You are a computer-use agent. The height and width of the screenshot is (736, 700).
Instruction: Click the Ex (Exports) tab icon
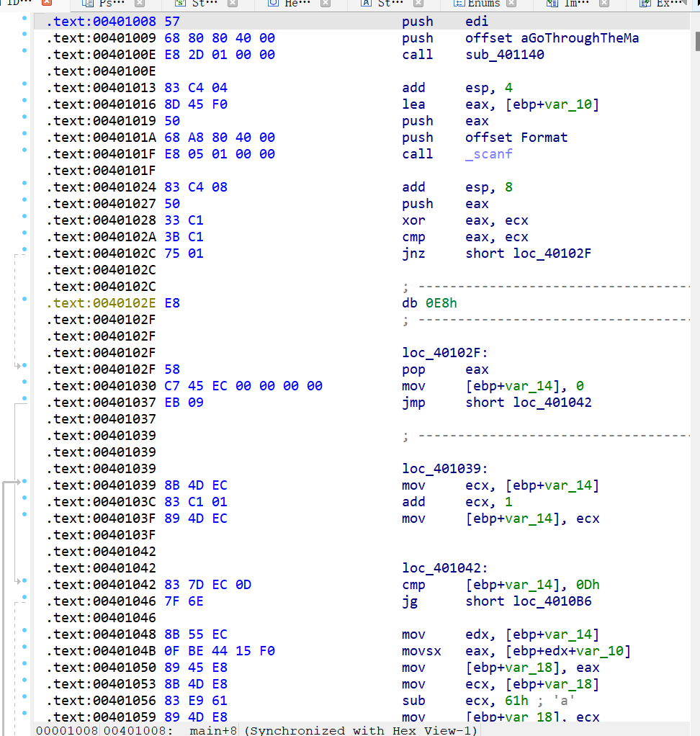tap(645, 4)
